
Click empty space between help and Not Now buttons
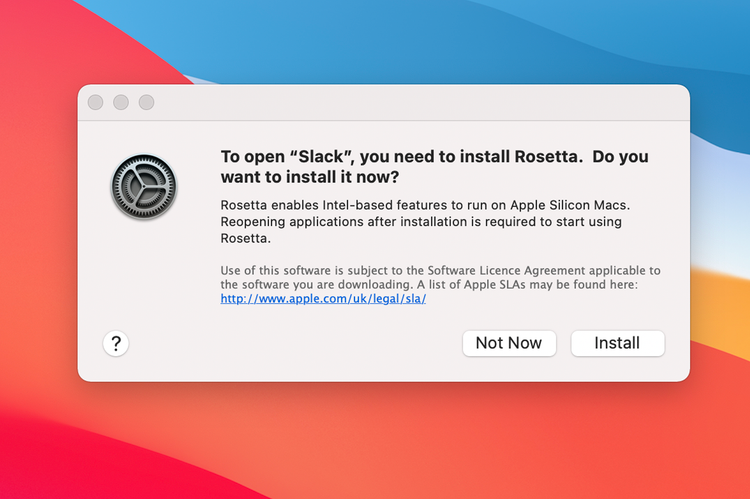click(x=290, y=344)
